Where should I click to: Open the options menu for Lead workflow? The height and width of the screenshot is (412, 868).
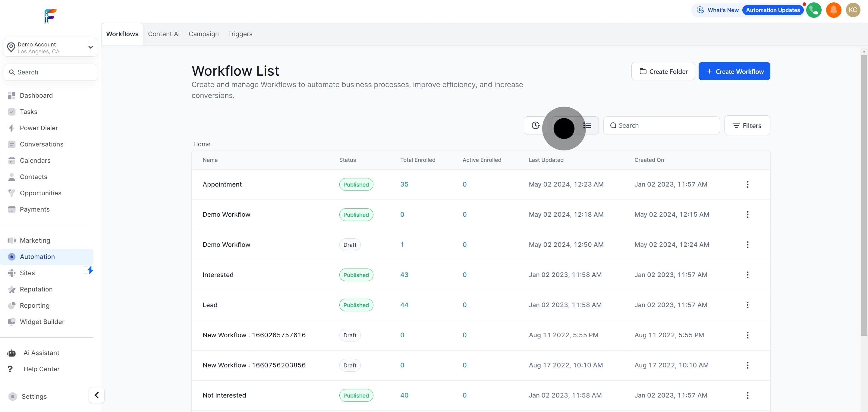[x=747, y=305]
